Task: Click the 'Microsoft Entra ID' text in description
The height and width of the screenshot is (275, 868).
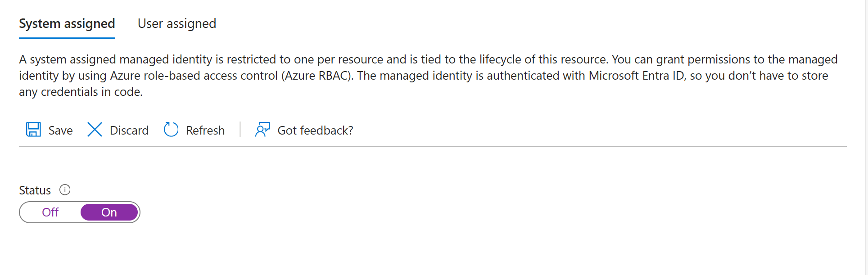Action: [x=637, y=76]
